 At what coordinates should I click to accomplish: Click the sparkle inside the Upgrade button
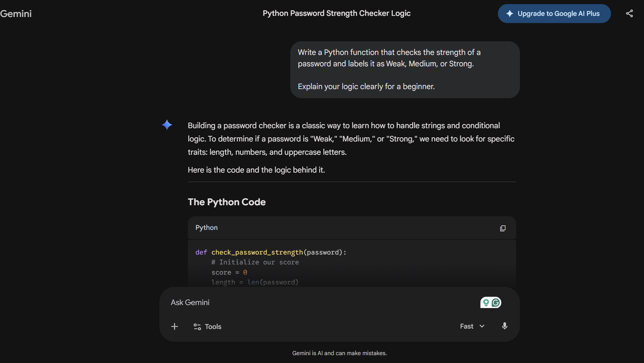(x=510, y=13)
